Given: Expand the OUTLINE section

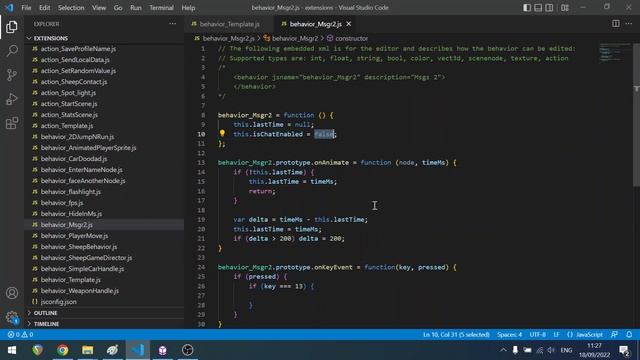Looking at the screenshot, I should click(x=104, y=313).
